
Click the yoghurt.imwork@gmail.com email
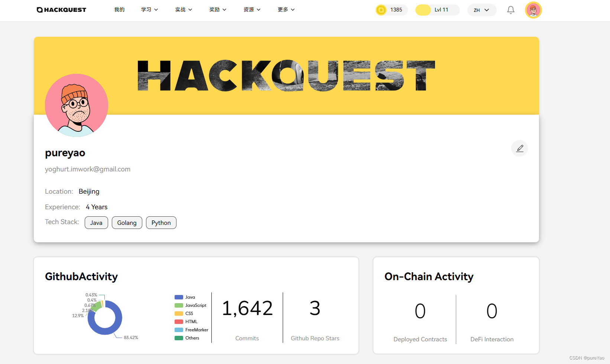[x=88, y=169]
